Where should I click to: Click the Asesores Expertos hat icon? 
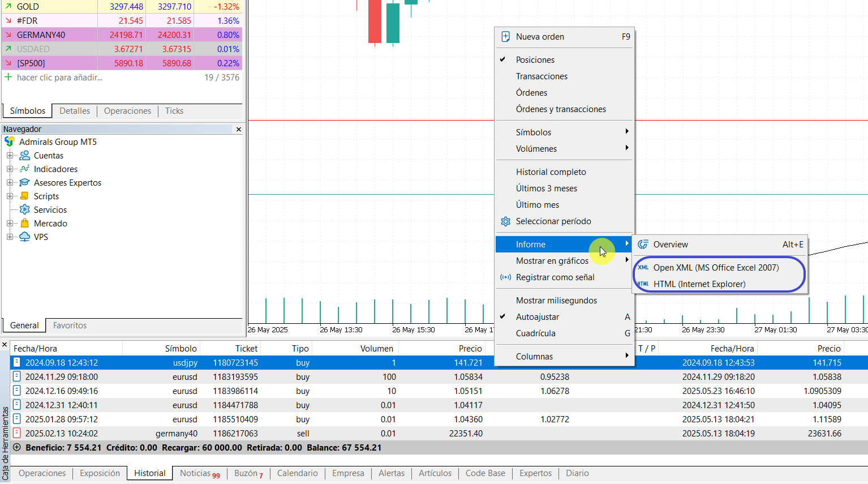25,183
